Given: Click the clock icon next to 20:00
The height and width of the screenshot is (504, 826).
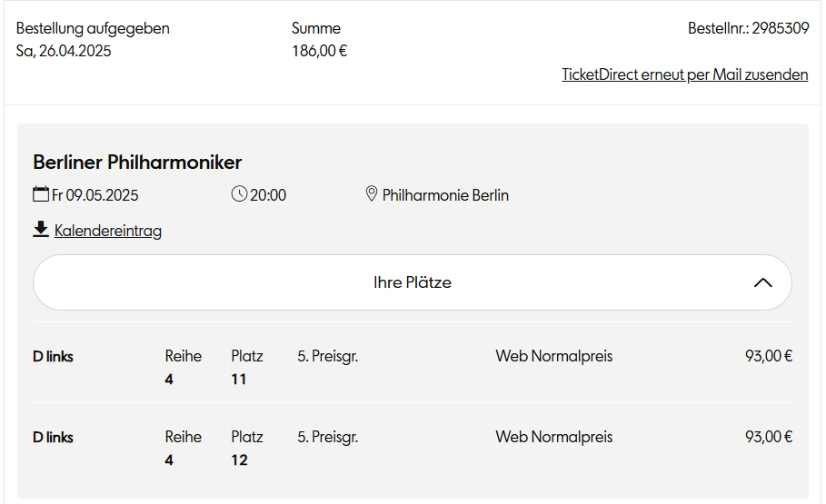Looking at the screenshot, I should click(240, 194).
